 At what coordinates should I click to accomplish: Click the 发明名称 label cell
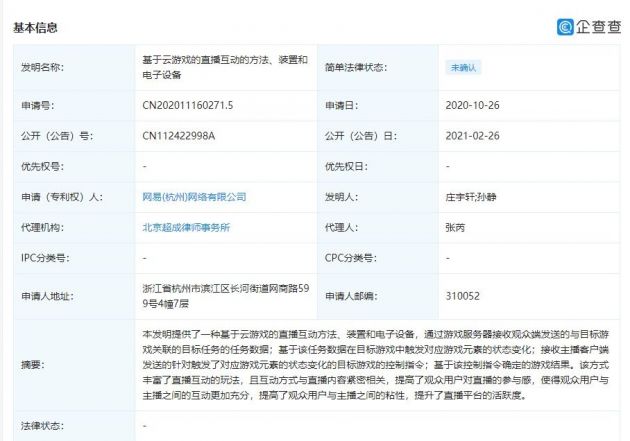(x=74, y=67)
